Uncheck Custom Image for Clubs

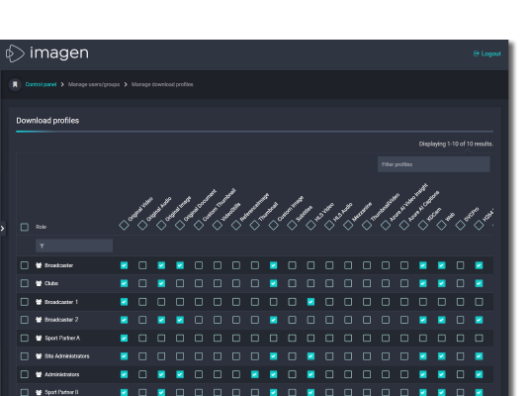click(x=273, y=283)
